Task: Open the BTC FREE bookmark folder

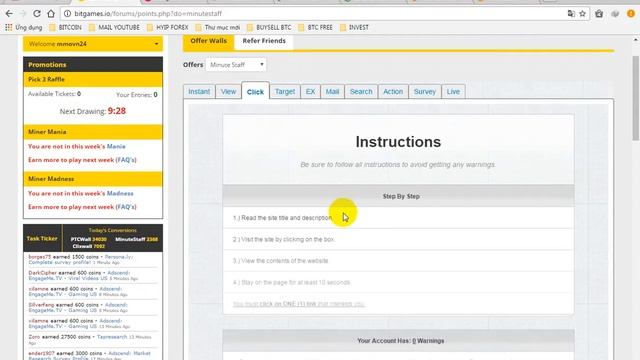Action: point(316,27)
